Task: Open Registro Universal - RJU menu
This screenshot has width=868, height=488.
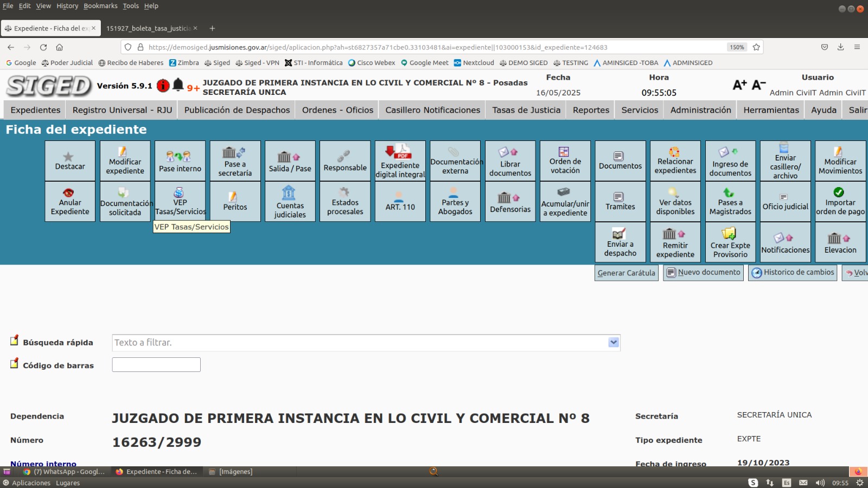Action: pos(122,110)
